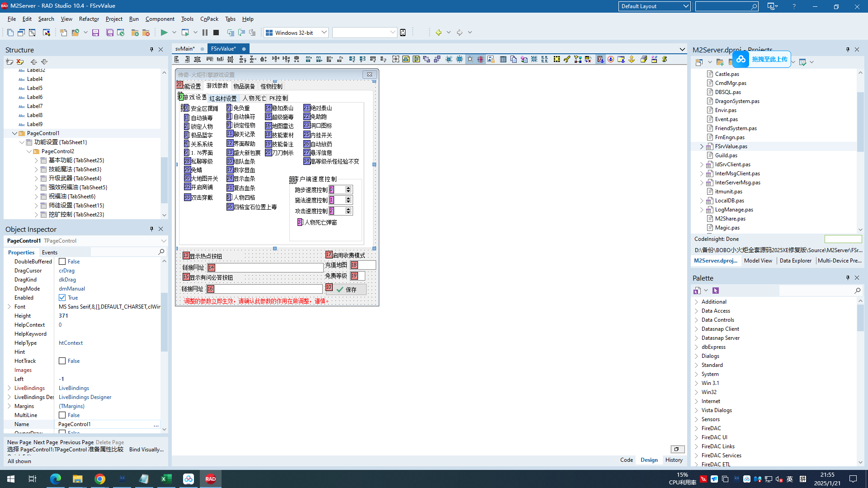Screen dimensions: 868x488
Task: Click the back navigation yellow arrow
Action: click(438, 33)
